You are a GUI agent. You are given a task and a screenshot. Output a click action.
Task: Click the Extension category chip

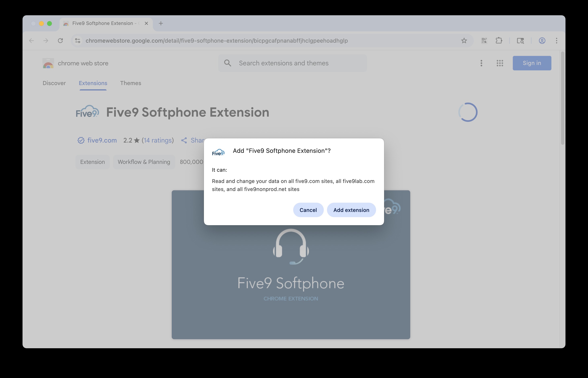[92, 162]
